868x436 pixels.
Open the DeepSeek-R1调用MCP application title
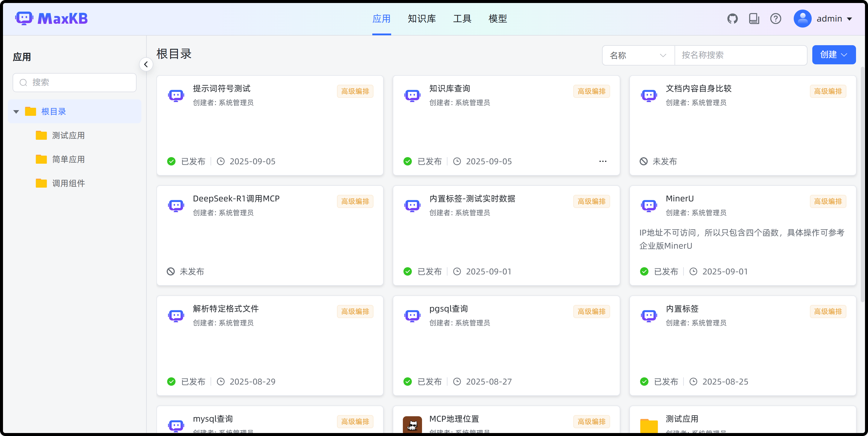tap(236, 199)
